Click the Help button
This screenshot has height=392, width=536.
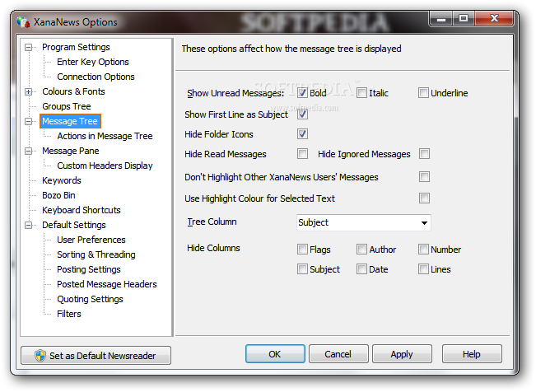coord(472,354)
